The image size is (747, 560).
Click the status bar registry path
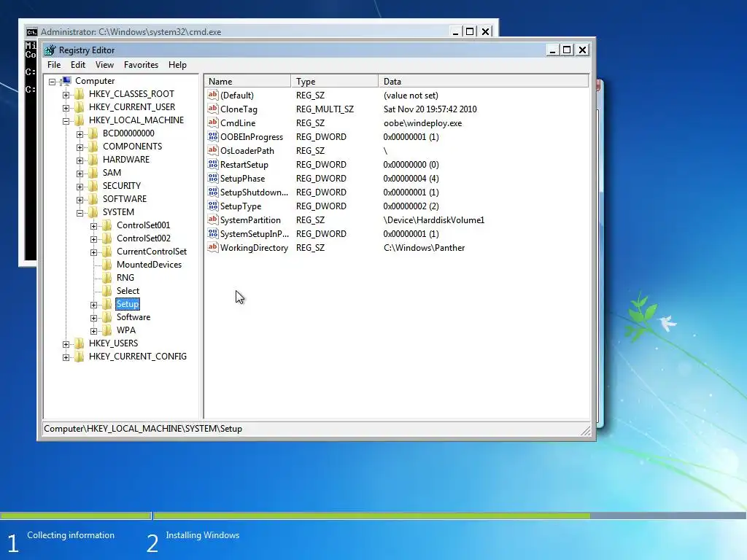click(143, 429)
